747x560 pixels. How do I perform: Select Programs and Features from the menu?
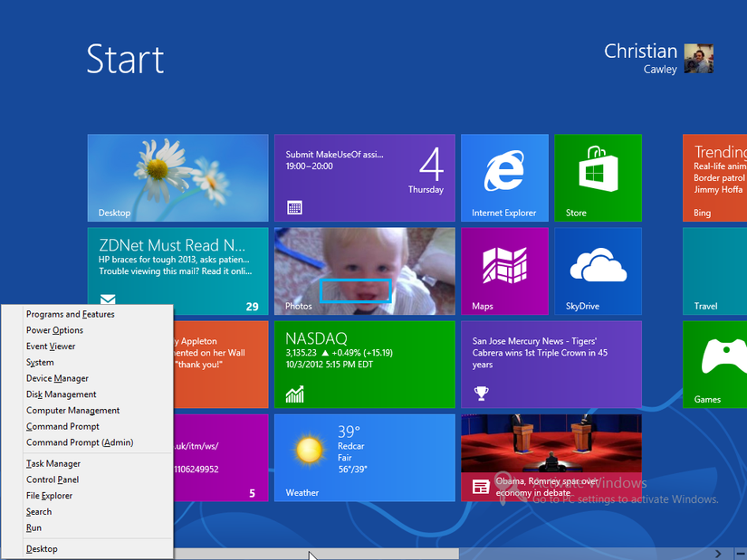(71, 314)
